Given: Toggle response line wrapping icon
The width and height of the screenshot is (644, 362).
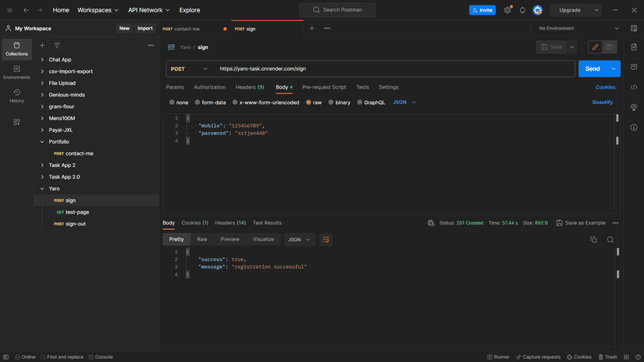Looking at the screenshot, I should pyautogui.click(x=326, y=240).
